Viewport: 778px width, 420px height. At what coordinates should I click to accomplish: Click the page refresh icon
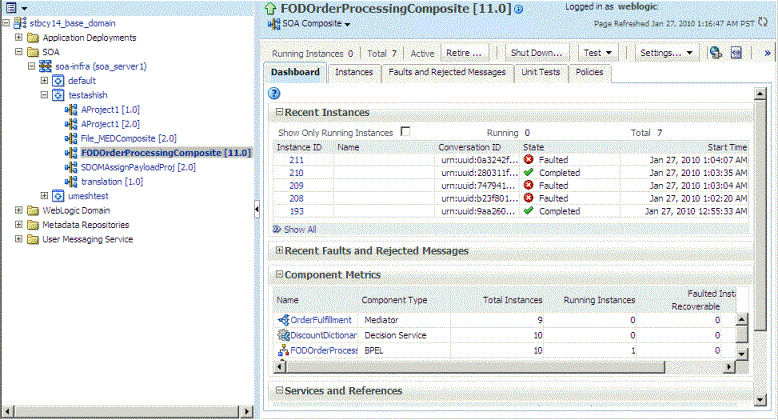763,22
